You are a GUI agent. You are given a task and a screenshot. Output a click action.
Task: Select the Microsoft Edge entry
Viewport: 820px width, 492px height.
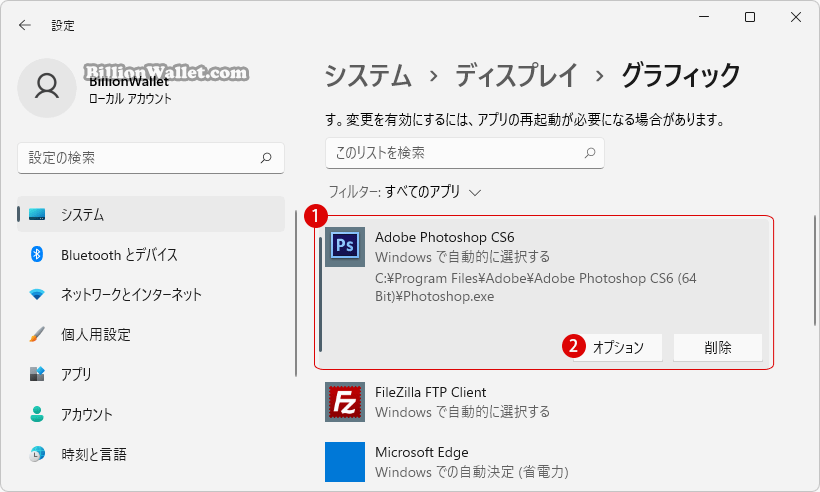click(544, 462)
